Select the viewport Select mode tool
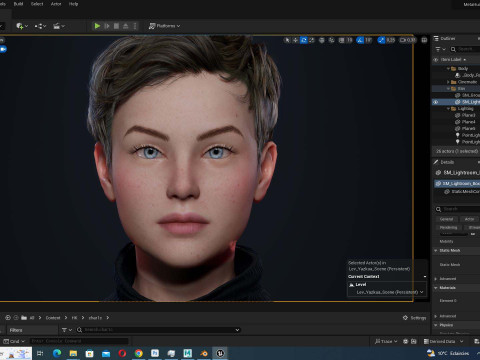The image size is (480, 360). (x=287, y=40)
